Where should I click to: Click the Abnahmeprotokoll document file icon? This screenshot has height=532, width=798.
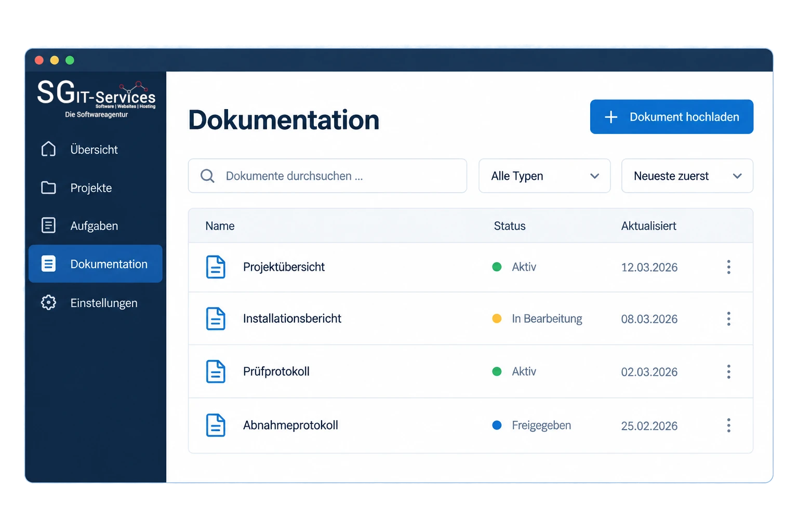[x=216, y=425]
